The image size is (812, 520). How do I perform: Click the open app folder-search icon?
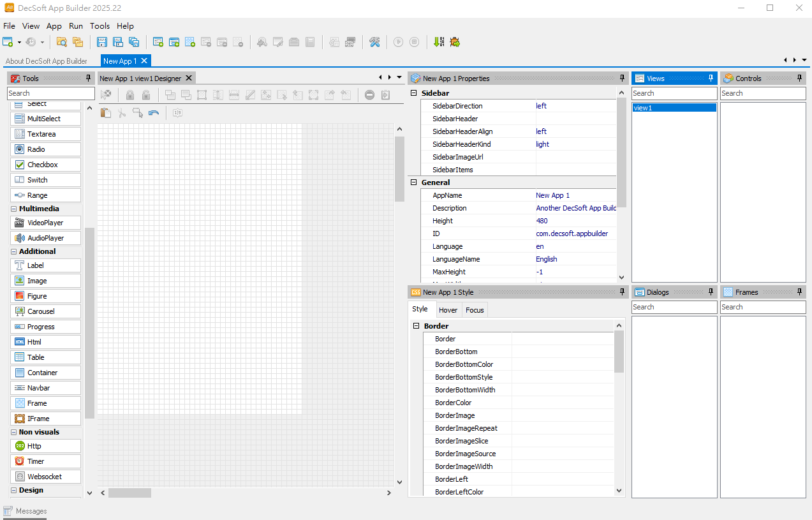[x=62, y=42]
